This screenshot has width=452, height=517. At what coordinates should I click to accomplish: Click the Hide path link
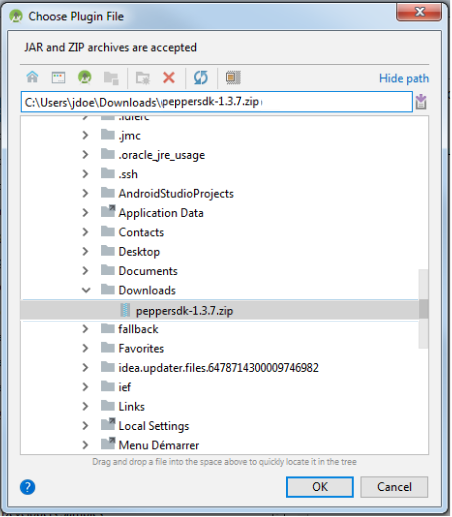coord(404,78)
